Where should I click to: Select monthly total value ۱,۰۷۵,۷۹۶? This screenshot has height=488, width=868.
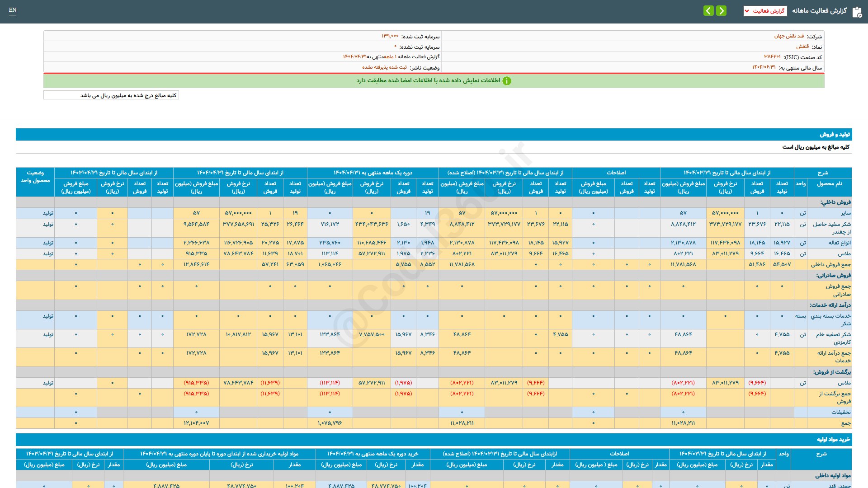(x=330, y=423)
